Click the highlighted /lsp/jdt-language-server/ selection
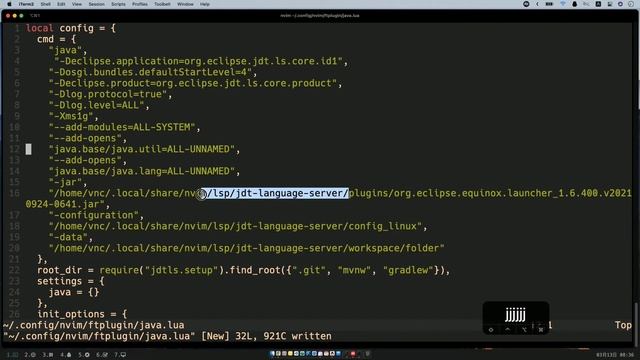The image size is (640, 360). coord(275,193)
